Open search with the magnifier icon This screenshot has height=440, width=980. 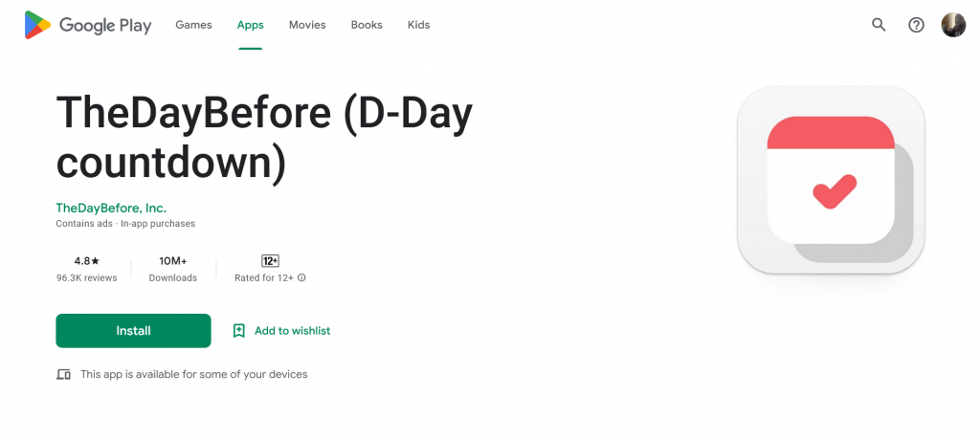[x=879, y=25]
